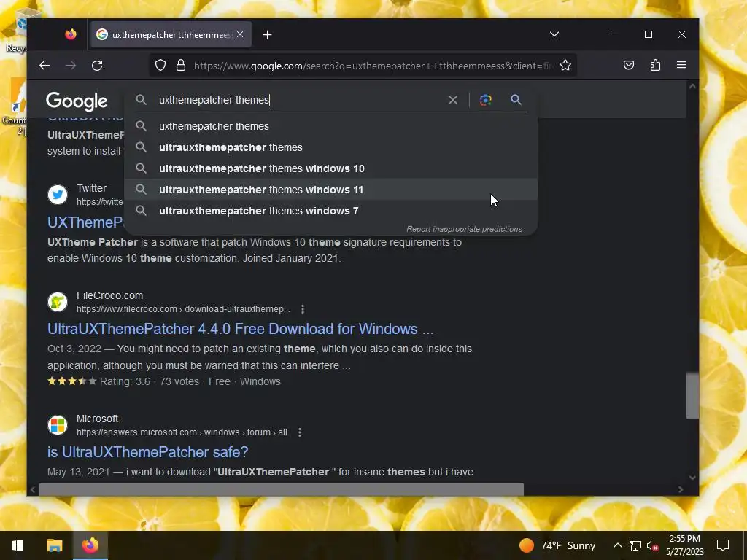The image size is (747, 560).
Task: Select 'ultrauxthemepatcher themes windows 11' suggestion
Action: [330, 190]
